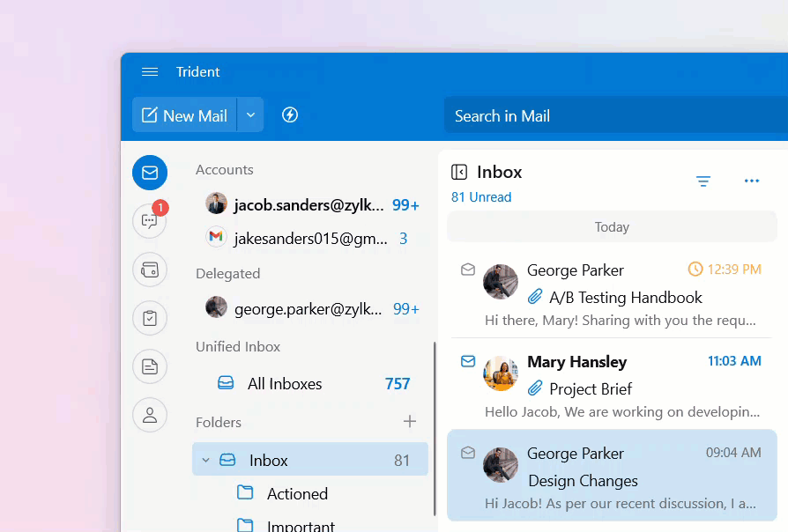
Task: Click Mary Hansley's avatar photo
Action: 501,373
